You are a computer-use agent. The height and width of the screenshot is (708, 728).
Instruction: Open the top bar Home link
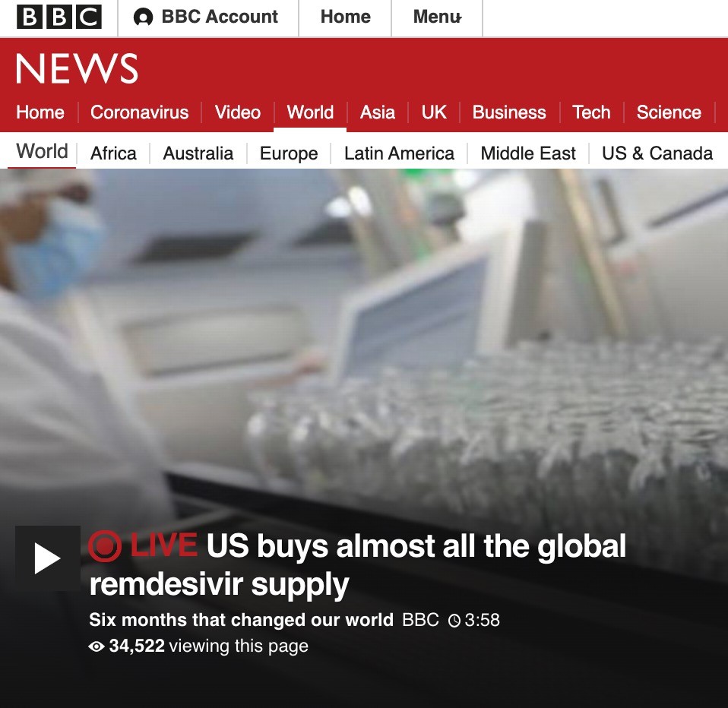click(346, 17)
